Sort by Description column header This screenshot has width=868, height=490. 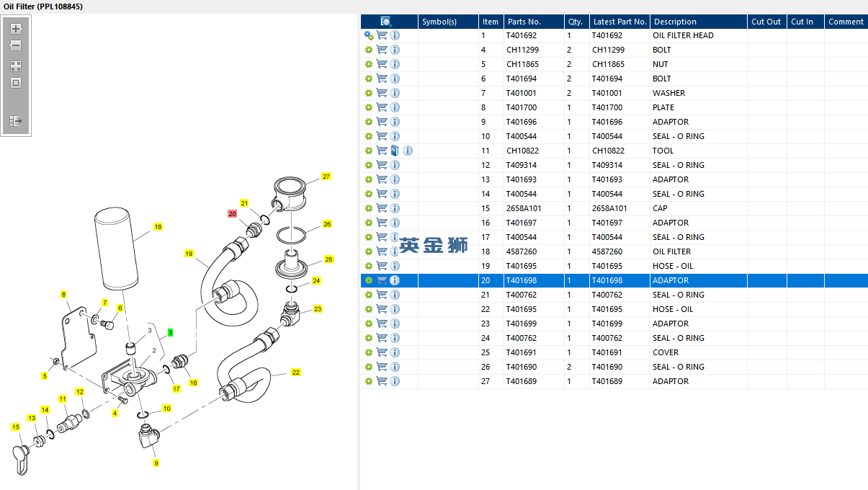point(698,22)
